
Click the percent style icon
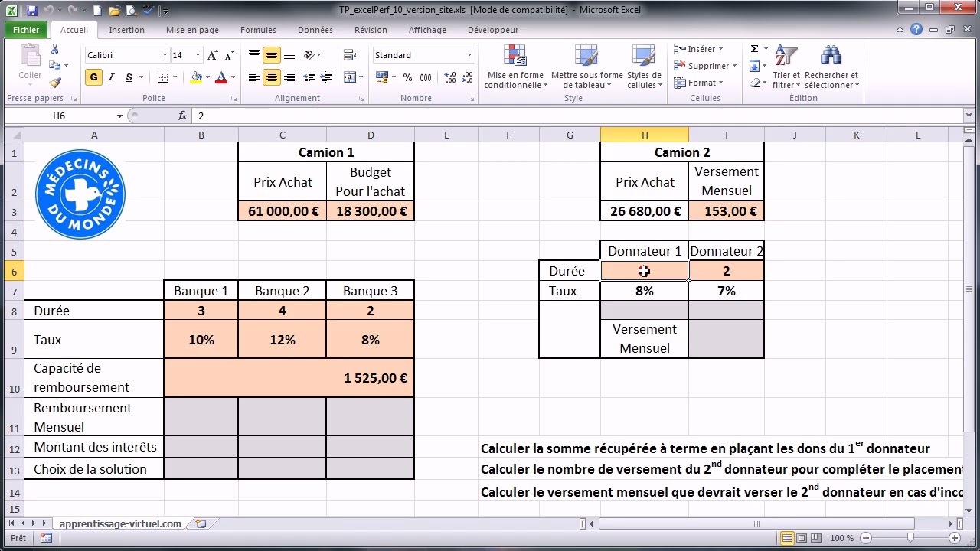point(407,77)
